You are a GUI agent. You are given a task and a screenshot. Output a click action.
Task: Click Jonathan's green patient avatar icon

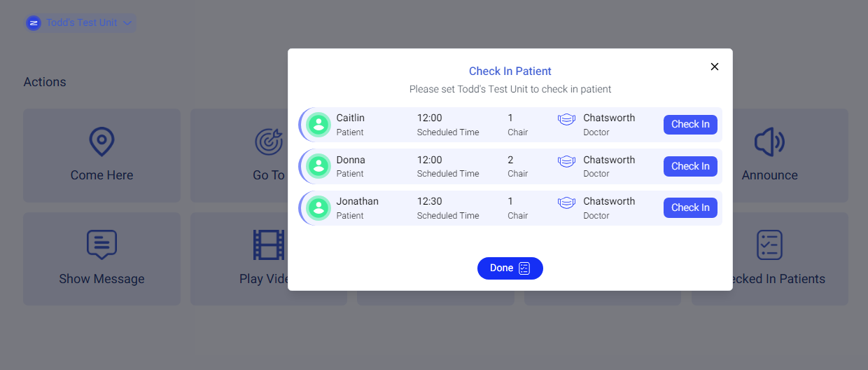[318, 207]
